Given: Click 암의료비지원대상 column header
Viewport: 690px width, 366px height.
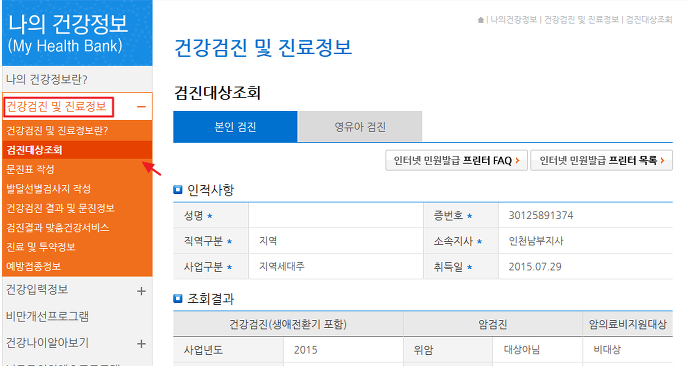Looking at the screenshot, I should point(628,324).
